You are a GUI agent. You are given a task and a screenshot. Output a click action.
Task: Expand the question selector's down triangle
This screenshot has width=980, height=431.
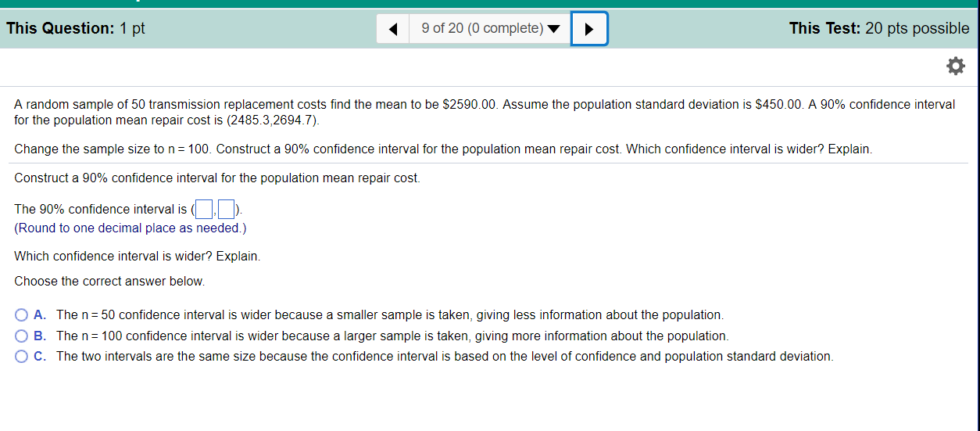click(554, 30)
